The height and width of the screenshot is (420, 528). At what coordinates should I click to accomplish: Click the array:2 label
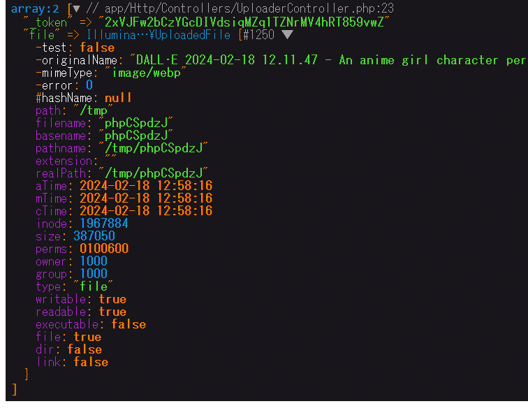pyautogui.click(x=35, y=9)
